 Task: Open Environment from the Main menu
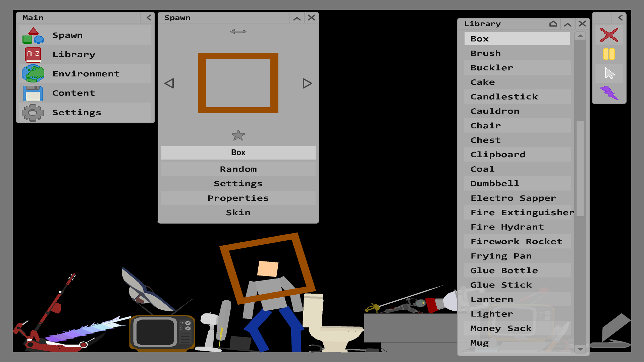(86, 74)
